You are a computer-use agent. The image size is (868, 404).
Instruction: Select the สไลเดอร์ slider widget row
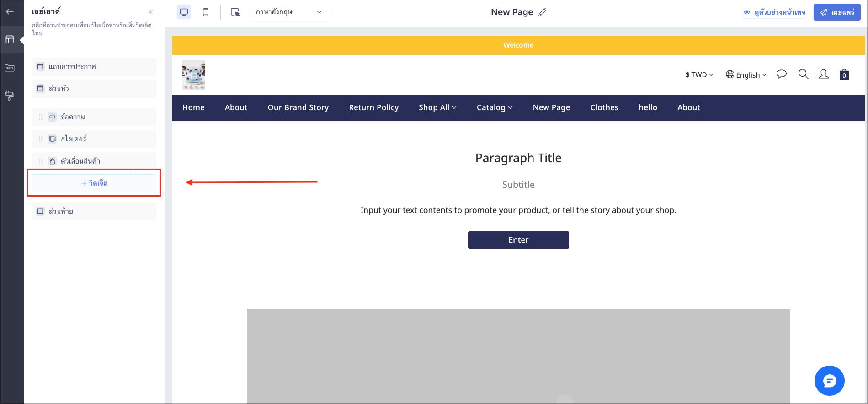click(94, 139)
